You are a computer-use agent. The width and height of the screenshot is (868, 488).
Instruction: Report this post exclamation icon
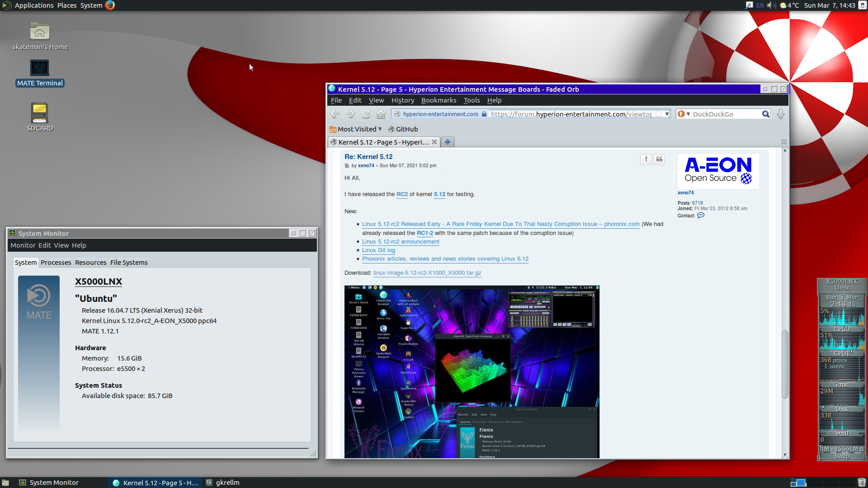point(646,159)
